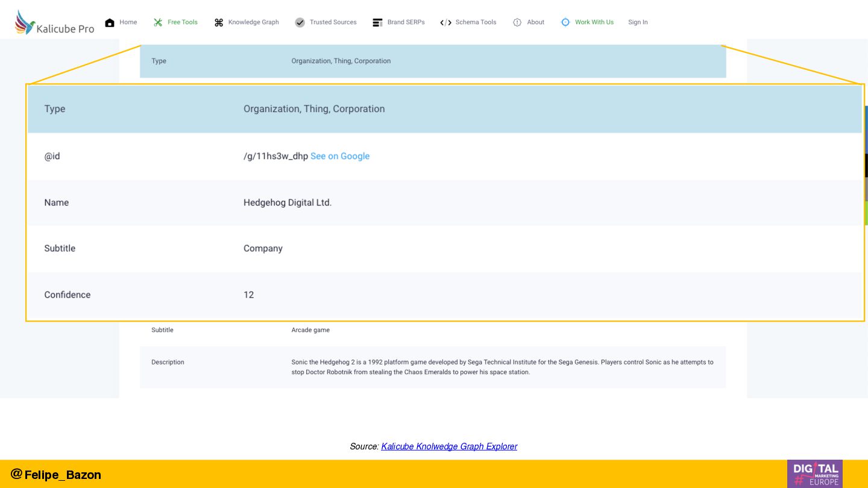Viewport: 868px width, 488px height.
Task: Click the About info icon
Action: (517, 22)
